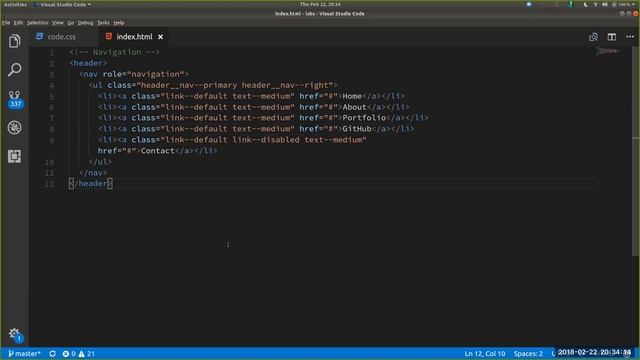Image resolution: width=640 pixels, height=360 pixels.
Task: Click link--disabled class on line 9
Action: coord(266,140)
